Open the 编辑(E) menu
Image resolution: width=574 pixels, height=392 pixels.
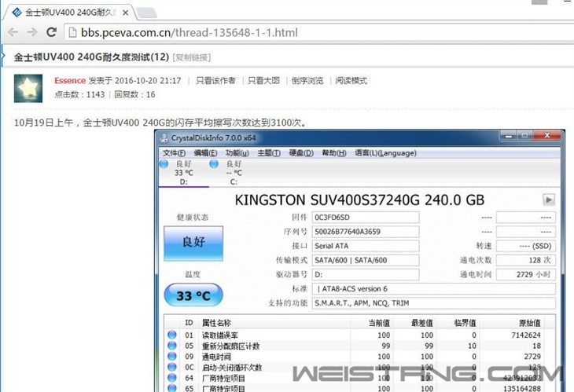205,153
